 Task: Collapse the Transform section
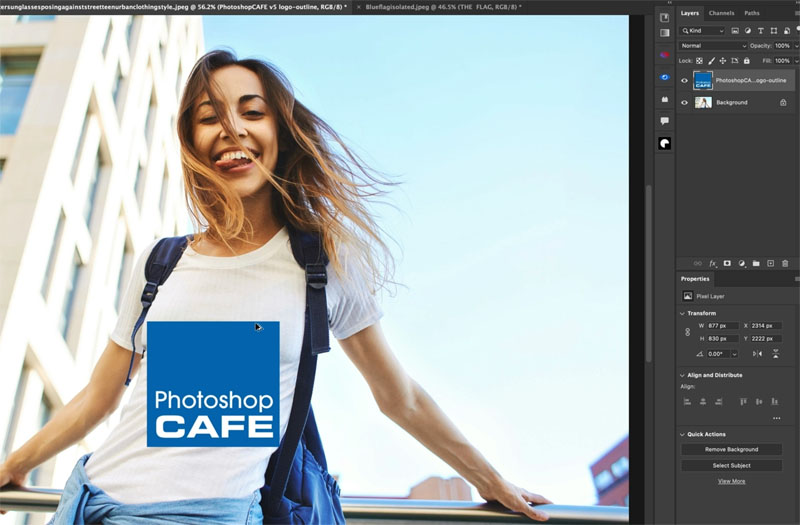pos(682,313)
